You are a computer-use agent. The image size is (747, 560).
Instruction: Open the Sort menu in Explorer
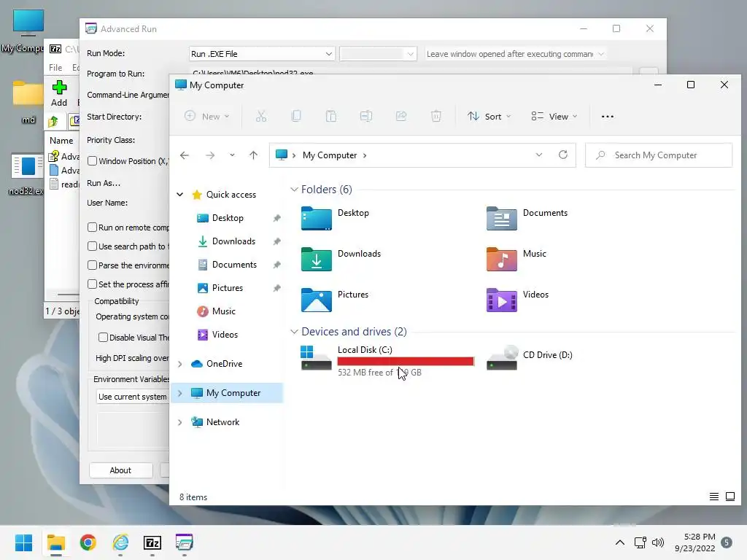click(489, 116)
